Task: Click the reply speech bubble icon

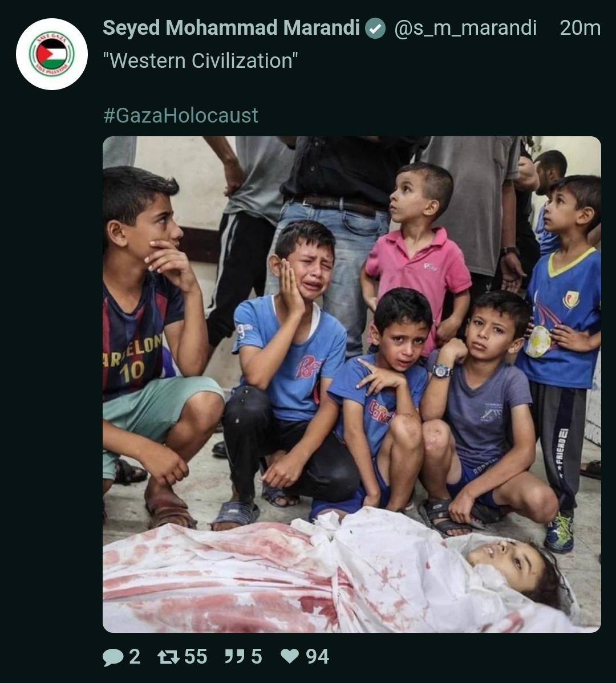Action: (x=113, y=657)
